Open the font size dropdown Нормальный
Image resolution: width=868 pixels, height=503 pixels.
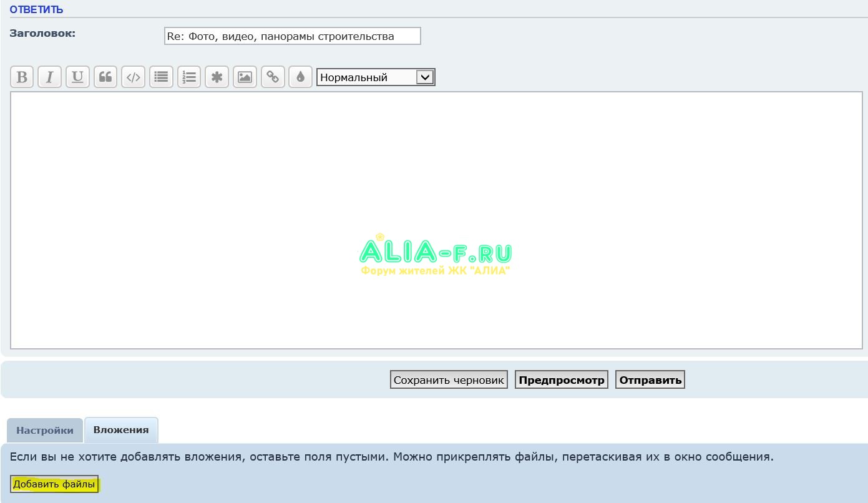coord(376,77)
